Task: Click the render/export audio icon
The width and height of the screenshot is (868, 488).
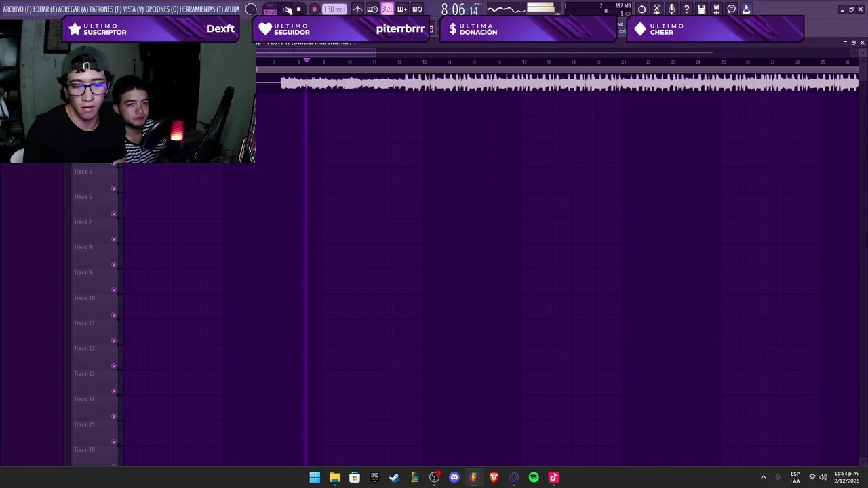Action: pos(717,9)
